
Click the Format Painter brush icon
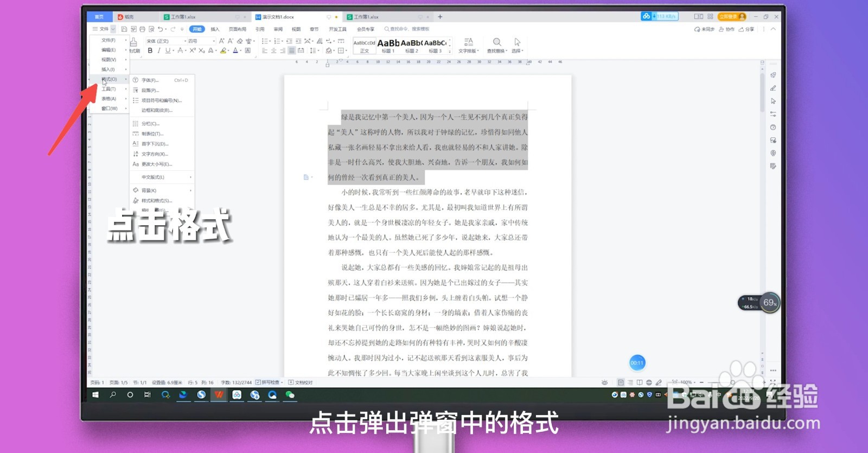coord(133,42)
